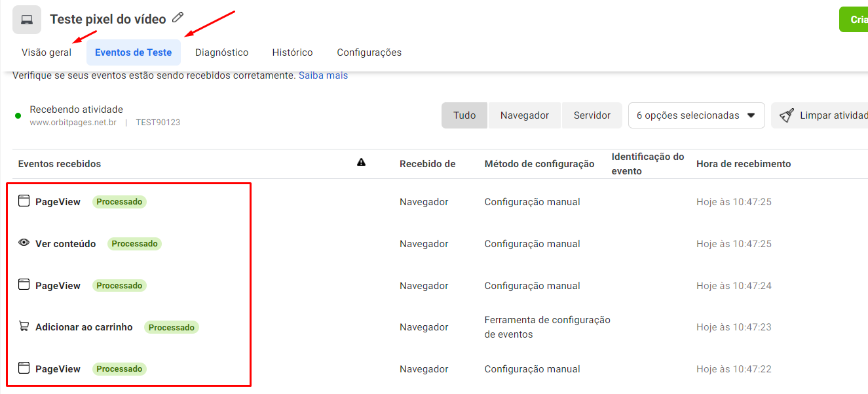
Task: Click the first PageView browser window icon
Action: pyautogui.click(x=24, y=201)
